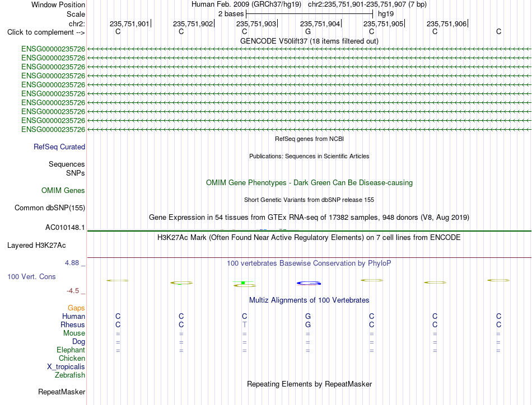Click the 'Zebrafish' species label
Screen dimensions: 532x405
(70, 375)
